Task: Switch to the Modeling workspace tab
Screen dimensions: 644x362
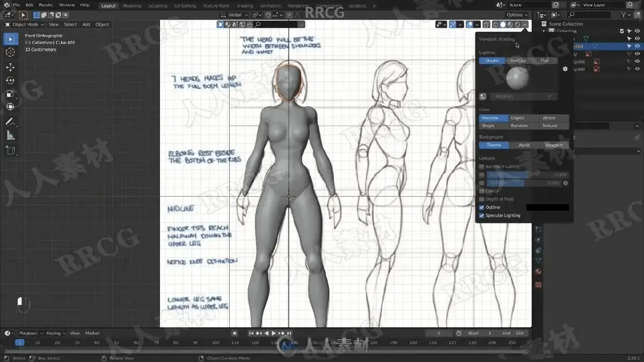Action: click(x=132, y=6)
